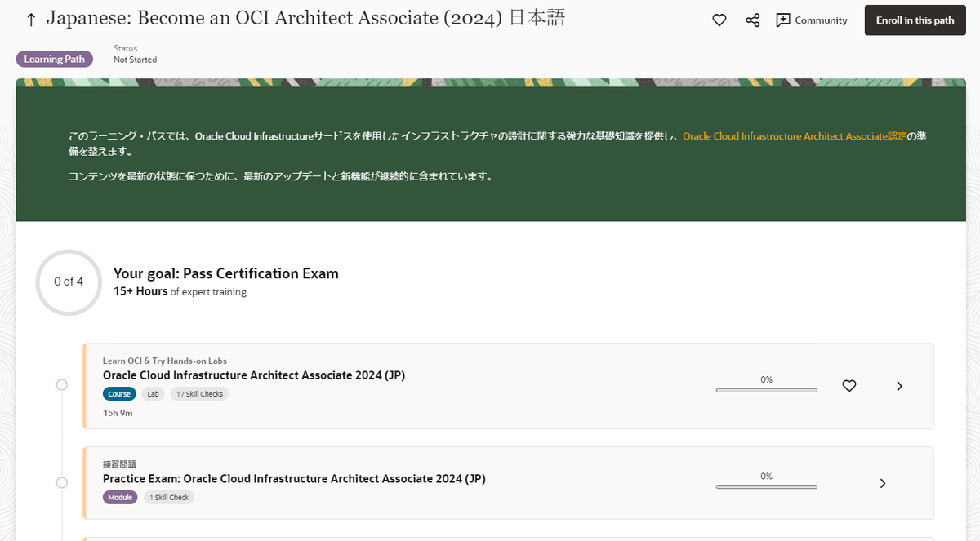Click Enroll in this path button
Viewport: 980px width, 541px height.
pyautogui.click(x=915, y=20)
